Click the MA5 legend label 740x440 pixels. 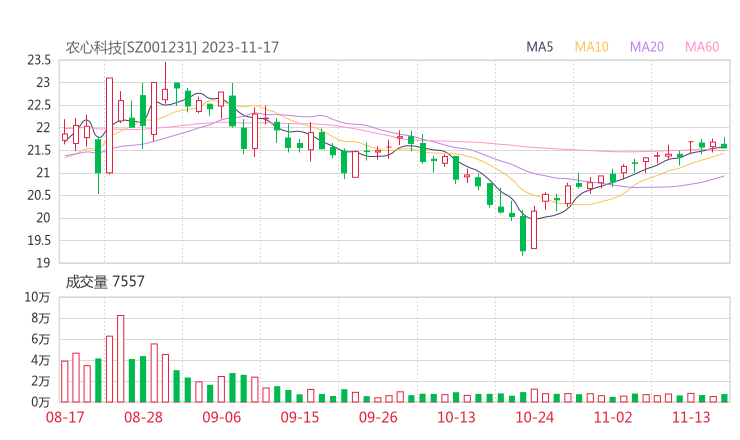539,47
